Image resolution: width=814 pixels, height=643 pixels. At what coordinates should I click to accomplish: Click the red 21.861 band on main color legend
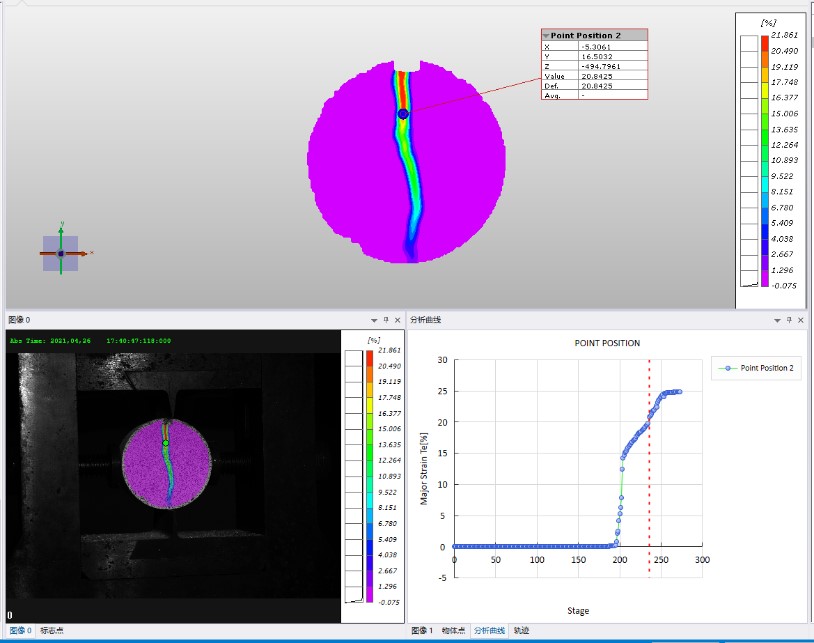click(764, 43)
